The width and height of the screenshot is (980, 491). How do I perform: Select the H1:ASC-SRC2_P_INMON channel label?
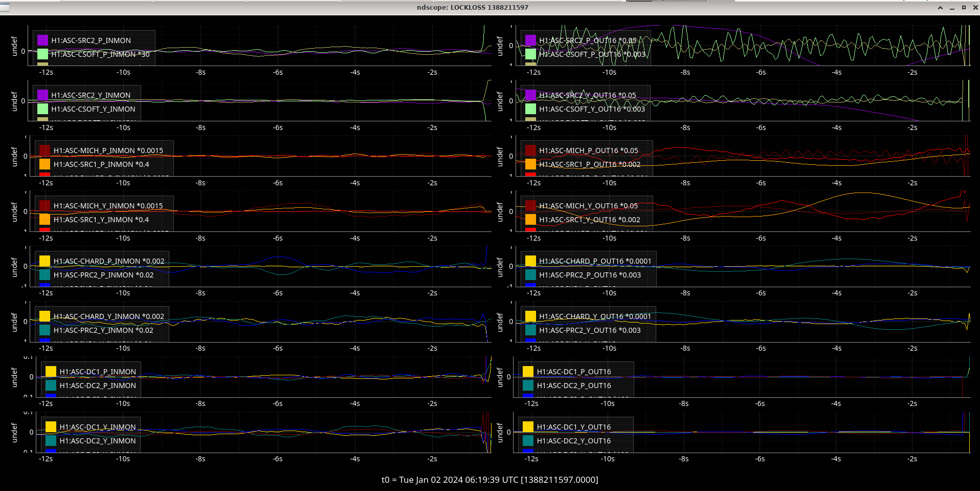click(x=91, y=40)
